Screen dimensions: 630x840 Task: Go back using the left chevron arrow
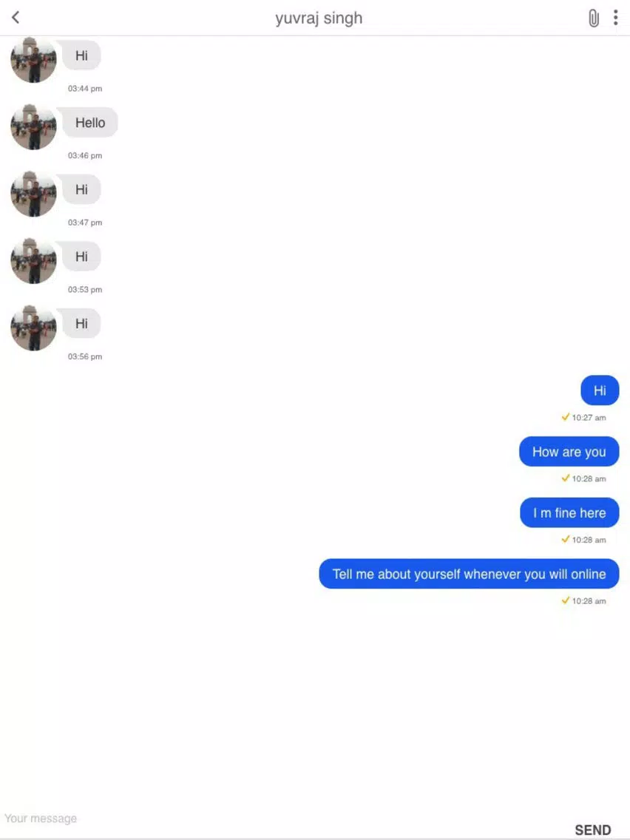[16, 18]
